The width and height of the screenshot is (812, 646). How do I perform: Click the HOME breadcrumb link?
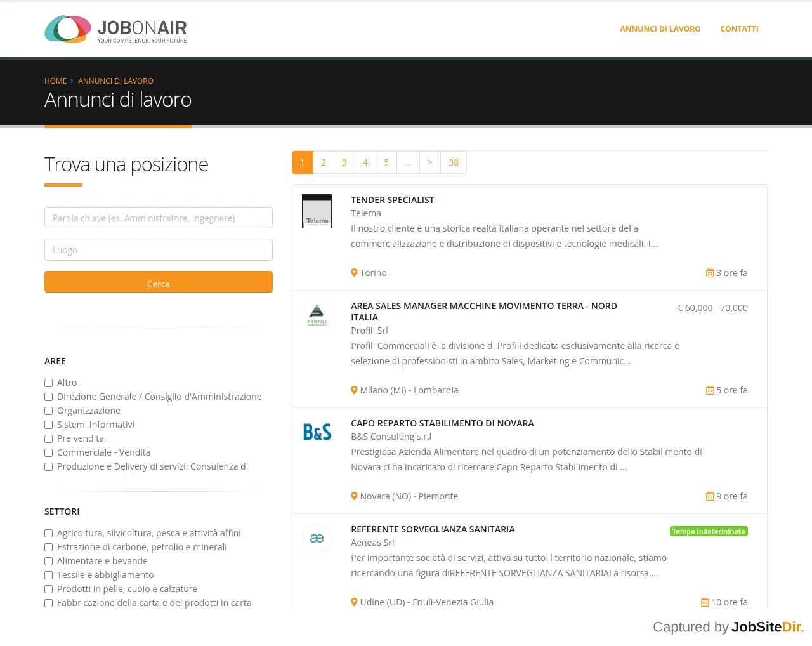point(55,81)
